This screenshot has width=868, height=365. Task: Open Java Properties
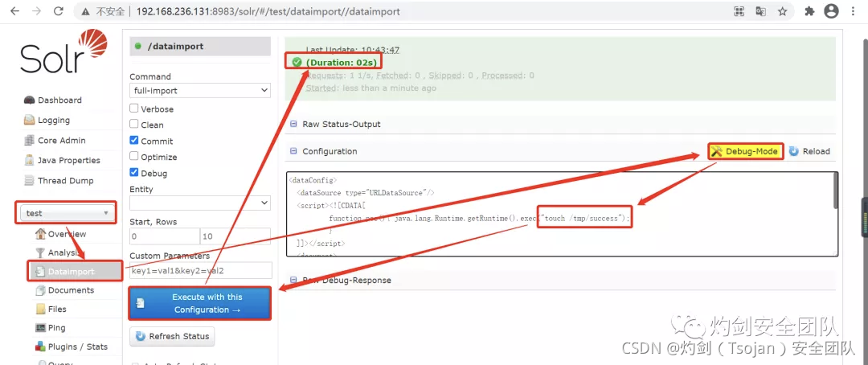[68, 161]
